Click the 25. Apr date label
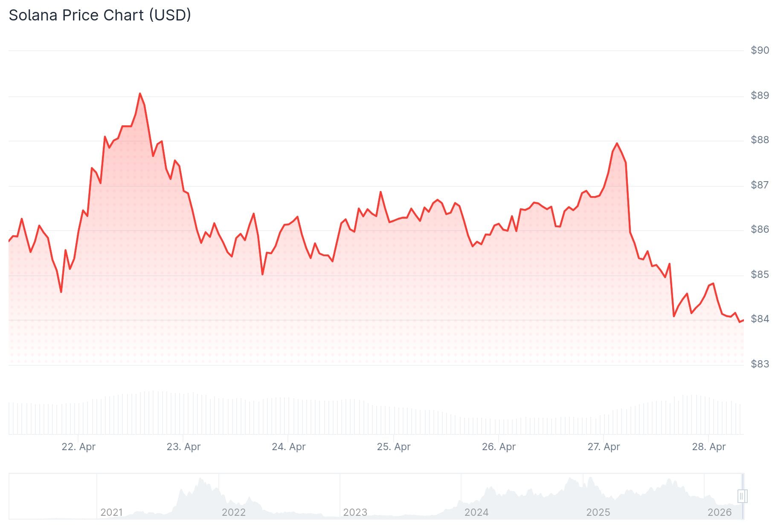This screenshot has width=778, height=532. point(394,447)
